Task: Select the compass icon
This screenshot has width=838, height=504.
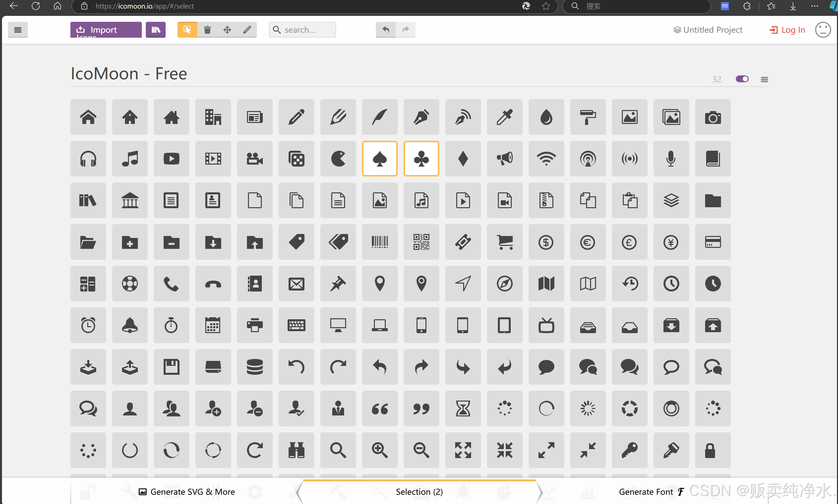Action: coord(505,284)
